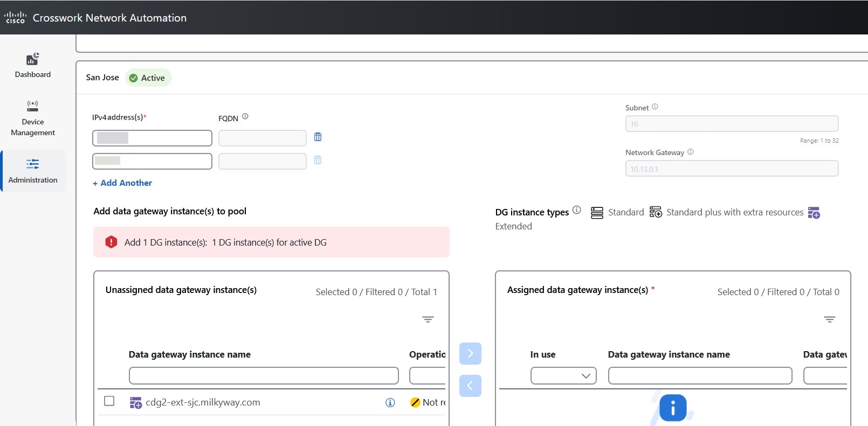Click the Cisco logo
868x426 pixels.
[15, 18]
